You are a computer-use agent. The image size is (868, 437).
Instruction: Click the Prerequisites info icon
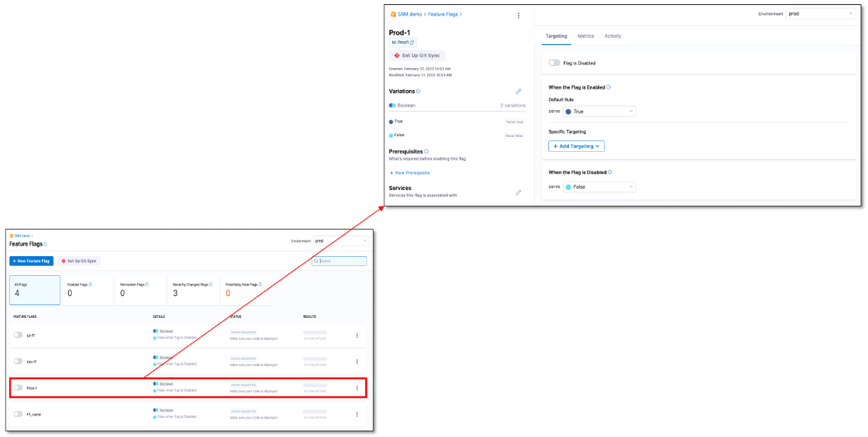click(x=428, y=150)
